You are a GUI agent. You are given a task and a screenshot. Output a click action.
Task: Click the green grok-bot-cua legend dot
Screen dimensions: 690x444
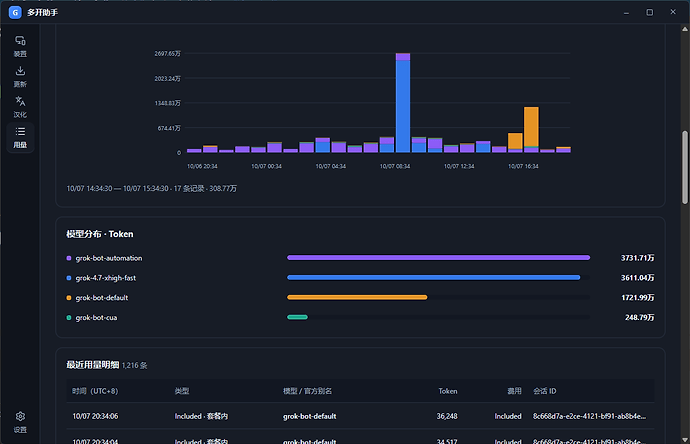pyautogui.click(x=69, y=318)
